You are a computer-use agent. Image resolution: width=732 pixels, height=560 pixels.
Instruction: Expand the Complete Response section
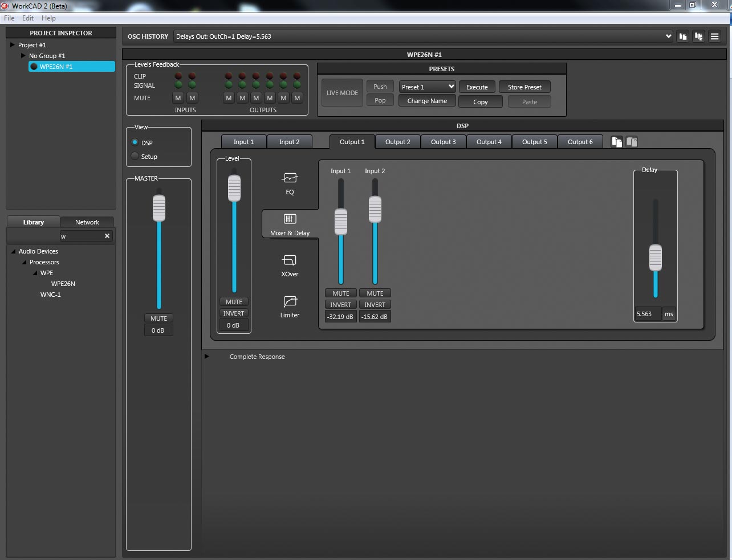207,357
